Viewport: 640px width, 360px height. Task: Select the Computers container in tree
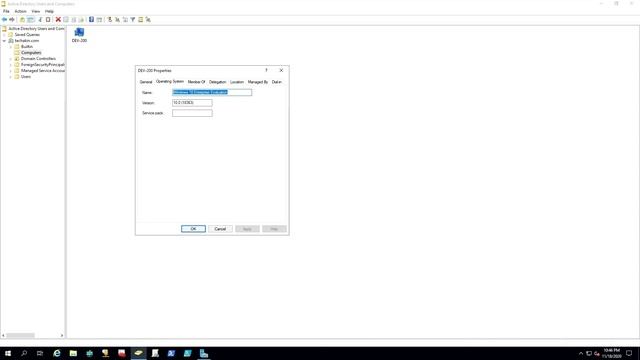(x=31, y=53)
